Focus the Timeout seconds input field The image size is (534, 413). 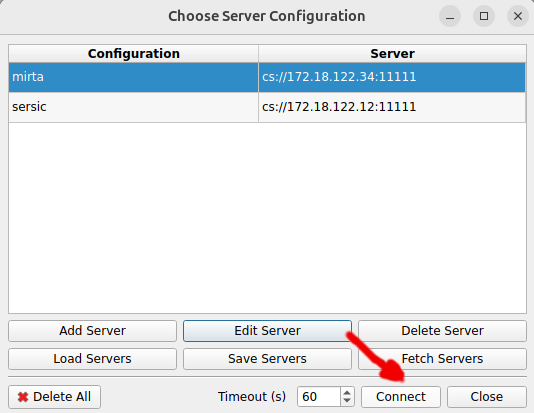point(319,397)
